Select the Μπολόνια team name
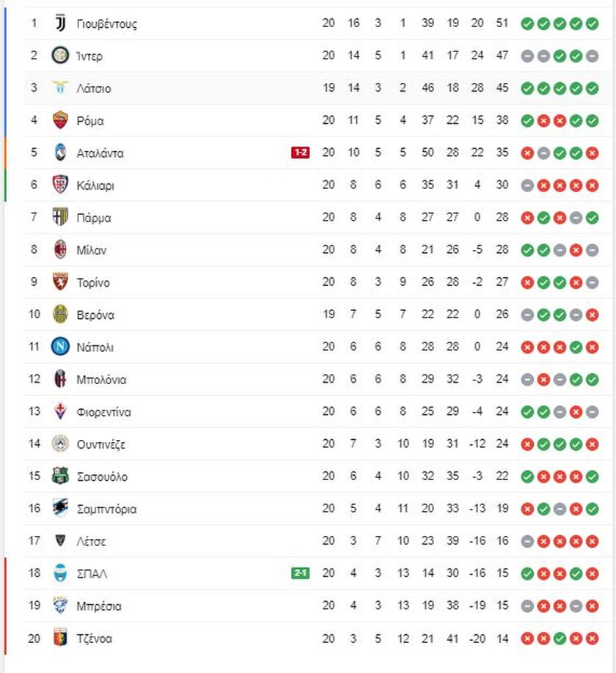This screenshot has width=616, height=673. (x=102, y=380)
